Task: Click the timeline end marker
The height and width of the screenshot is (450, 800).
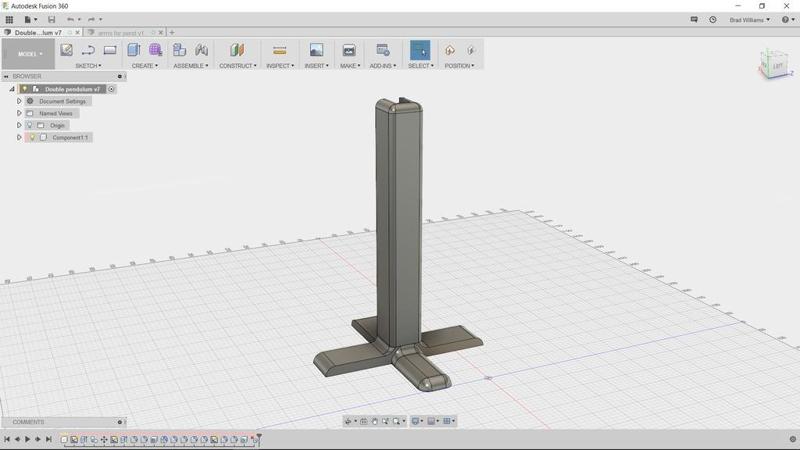Action: [x=259, y=438]
